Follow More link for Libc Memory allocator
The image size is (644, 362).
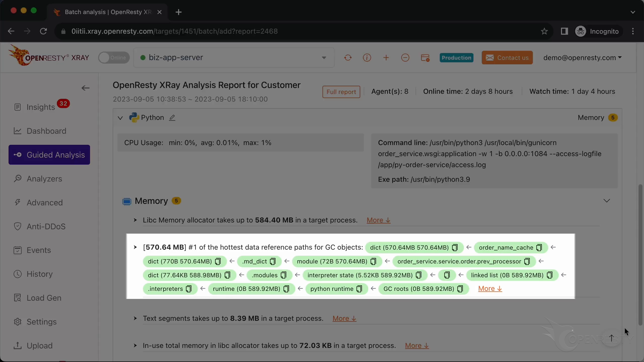click(x=379, y=220)
